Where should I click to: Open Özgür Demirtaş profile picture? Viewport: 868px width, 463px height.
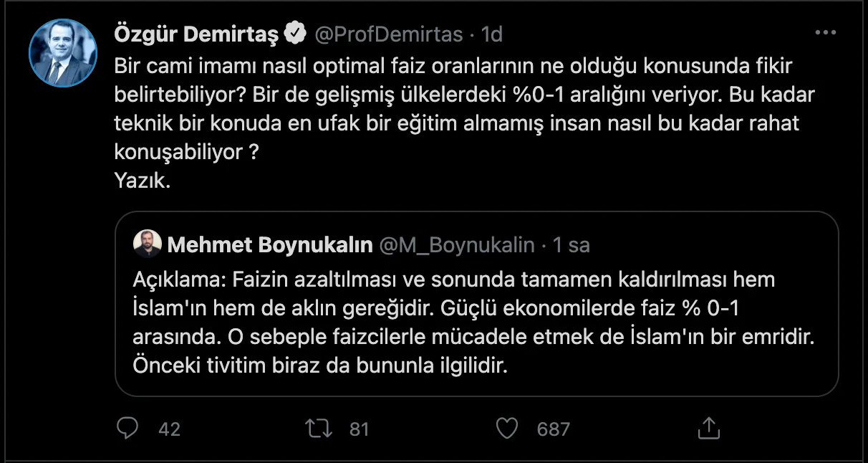click(62, 53)
